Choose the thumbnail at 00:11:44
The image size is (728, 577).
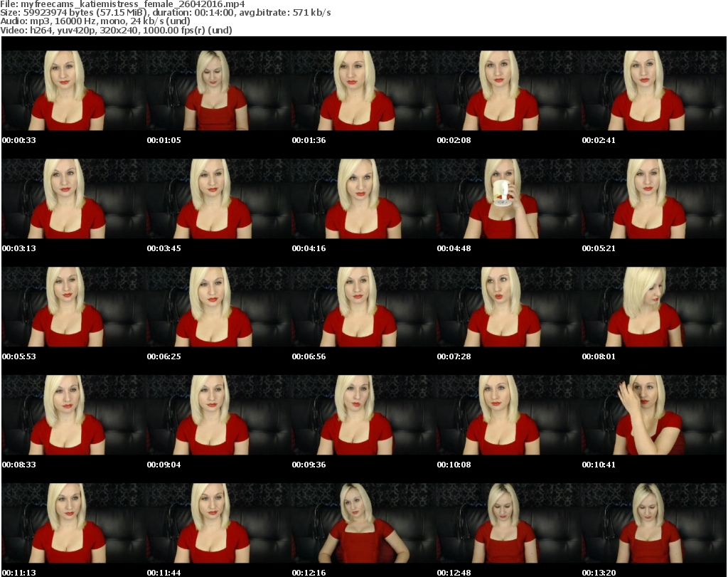(219, 524)
